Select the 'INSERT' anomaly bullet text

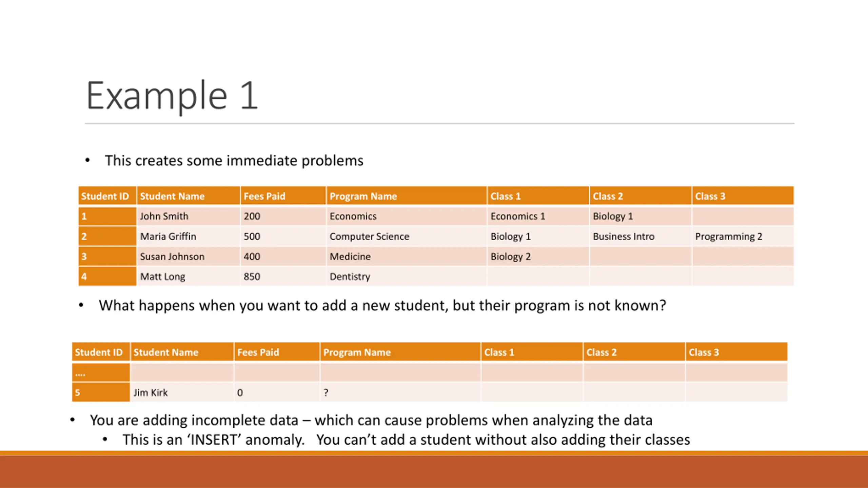click(406, 440)
